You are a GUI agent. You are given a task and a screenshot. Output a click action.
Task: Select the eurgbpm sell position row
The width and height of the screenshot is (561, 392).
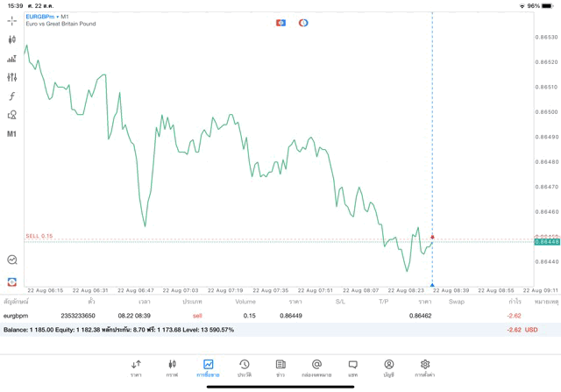(x=263, y=316)
